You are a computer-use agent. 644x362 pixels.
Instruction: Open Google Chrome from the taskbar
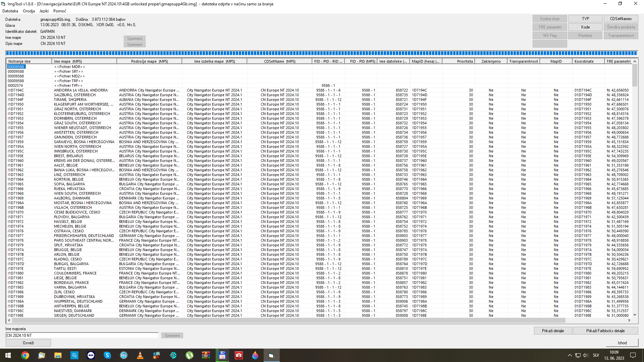coord(25,355)
